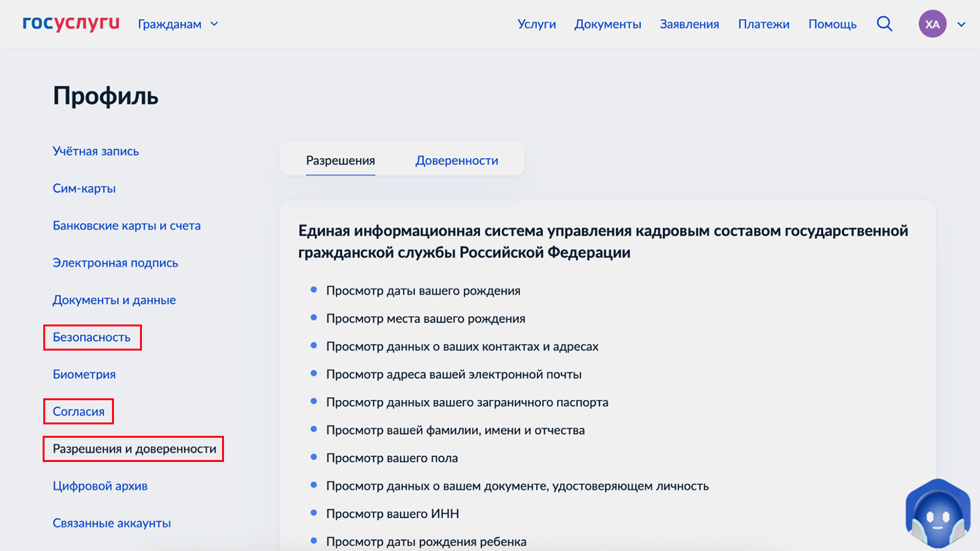Screen dimensions: 980x551
Task: Click the Госуслуги logo
Action: [71, 24]
